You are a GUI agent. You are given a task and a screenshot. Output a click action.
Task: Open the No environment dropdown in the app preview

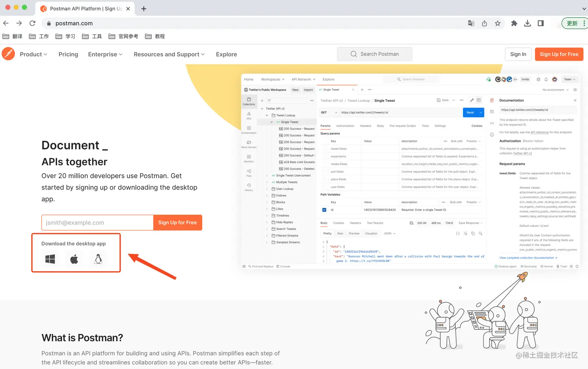(556, 90)
